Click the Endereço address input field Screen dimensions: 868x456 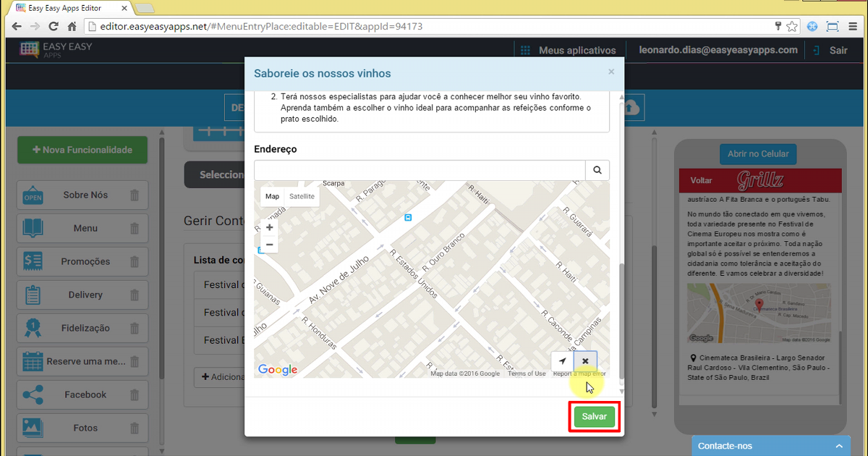420,169
